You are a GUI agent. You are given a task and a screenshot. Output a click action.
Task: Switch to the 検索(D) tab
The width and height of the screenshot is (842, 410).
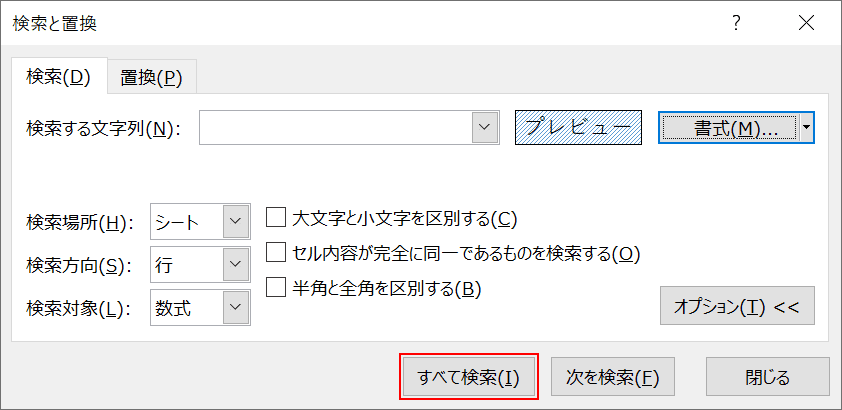tap(59, 78)
